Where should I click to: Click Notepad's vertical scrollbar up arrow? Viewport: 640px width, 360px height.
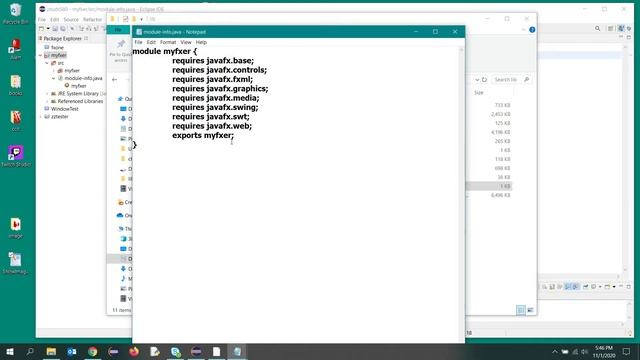tap(461, 50)
